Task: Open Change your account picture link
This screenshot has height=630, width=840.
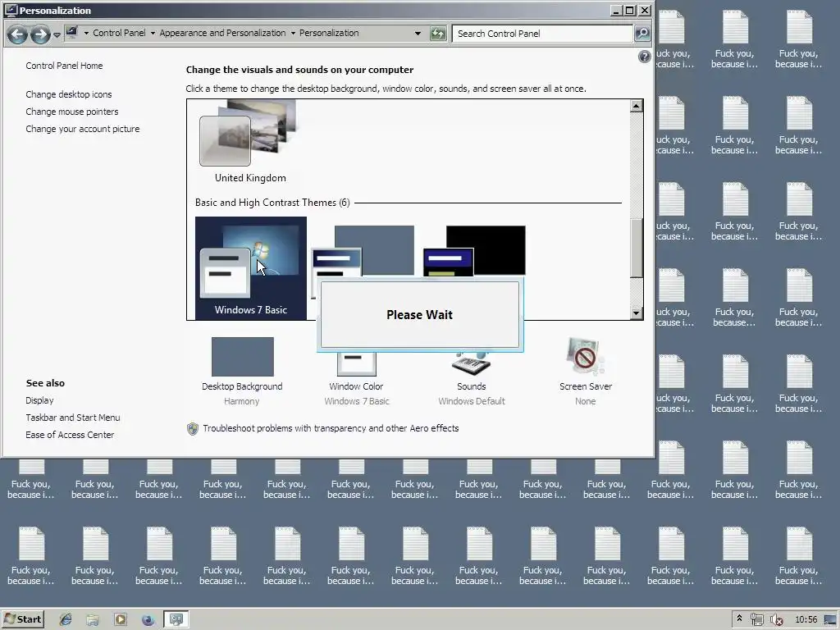Action: (x=83, y=129)
